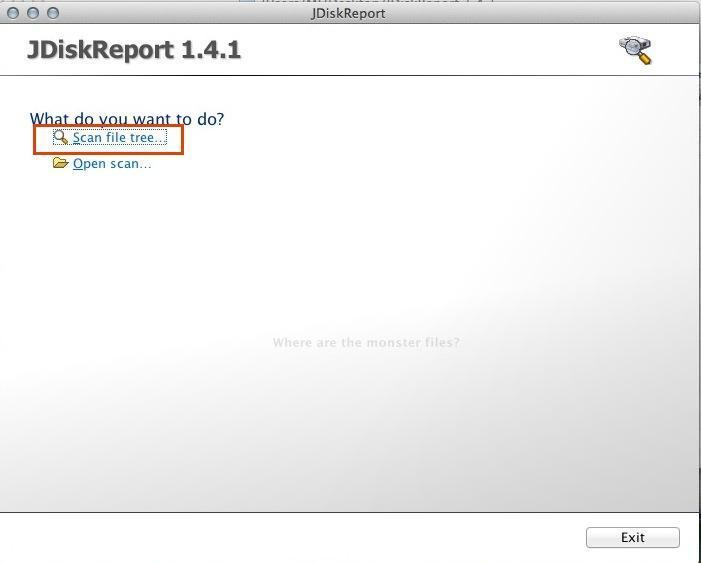701x563 pixels.
Task: Zoom the window using the green button
Action: (x=53, y=13)
